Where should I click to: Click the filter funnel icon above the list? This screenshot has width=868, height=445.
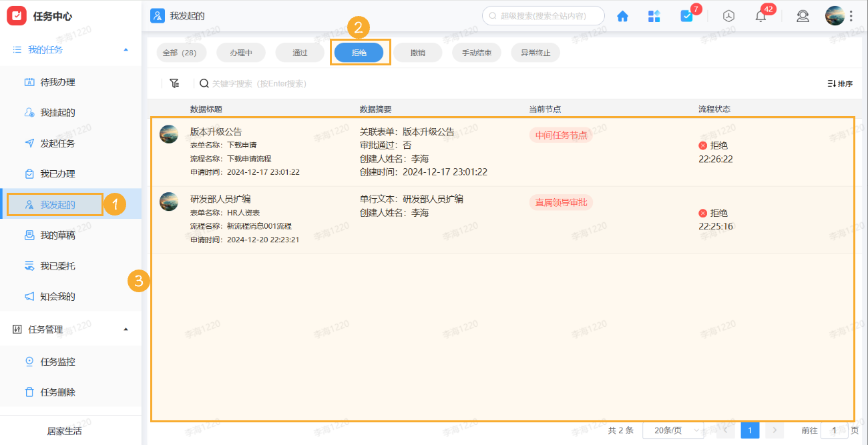pos(174,83)
